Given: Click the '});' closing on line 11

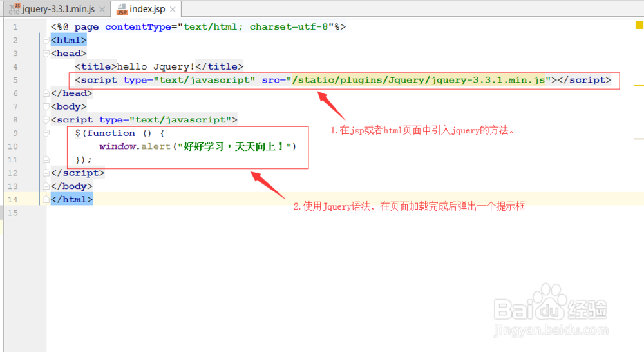Looking at the screenshot, I should 84,159.
